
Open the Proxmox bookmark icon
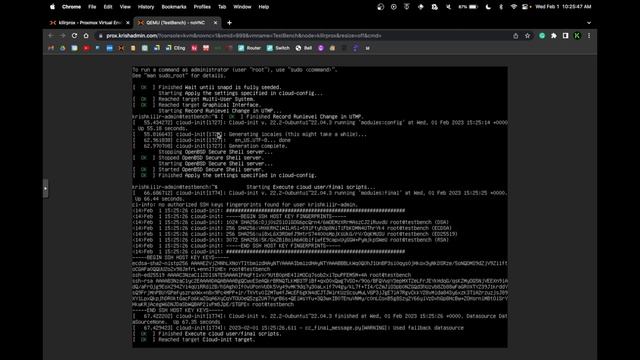pos(121,48)
